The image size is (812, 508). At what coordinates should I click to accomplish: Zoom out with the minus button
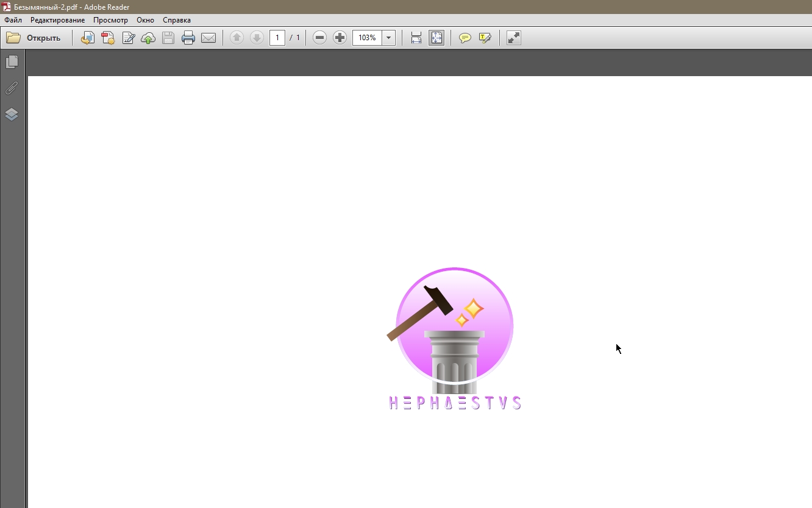pyautogui.click(x=319, y=38)
